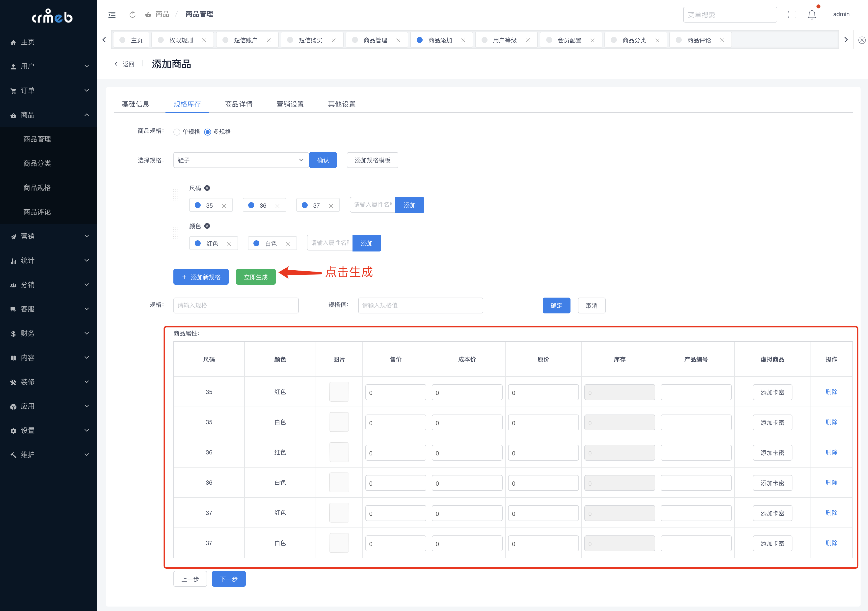Image resolution: width=868 pixels, height=611 pixels.
Task: Close the 短信账户 tab
Action: tap(269, 40)
